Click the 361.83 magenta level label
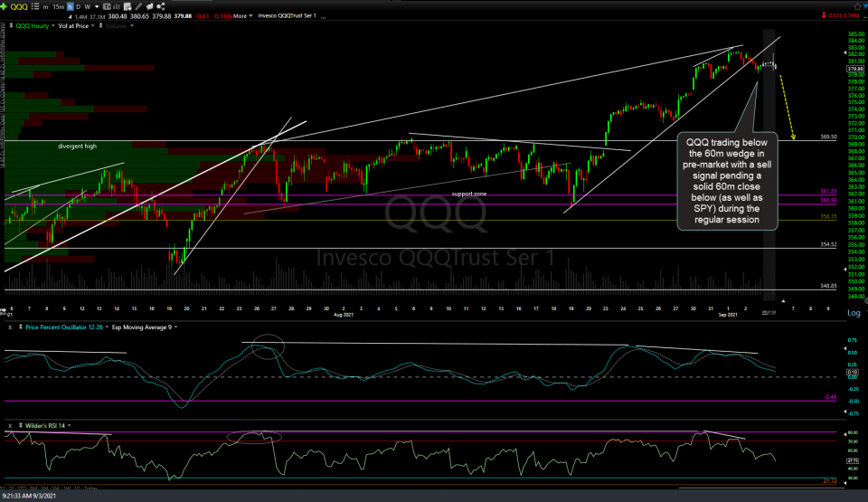Image resolution: width=868 pixels, height=502 pixels. point(829,192)
